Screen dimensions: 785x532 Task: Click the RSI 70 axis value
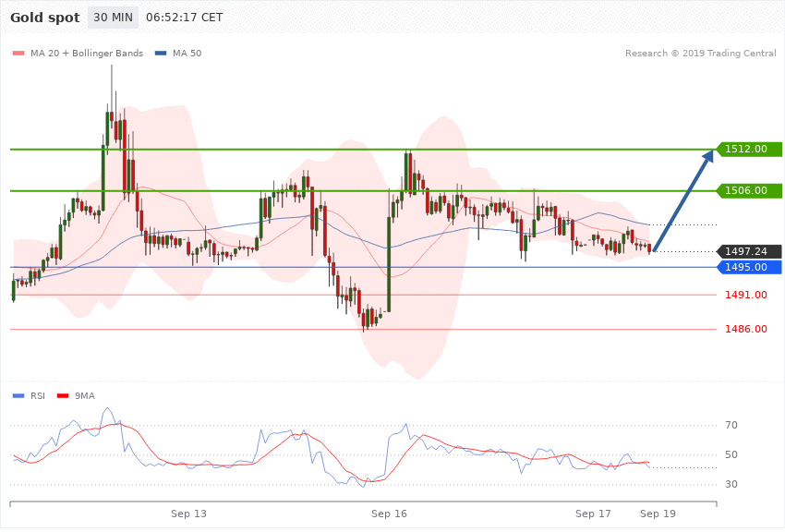click(731, 426)
